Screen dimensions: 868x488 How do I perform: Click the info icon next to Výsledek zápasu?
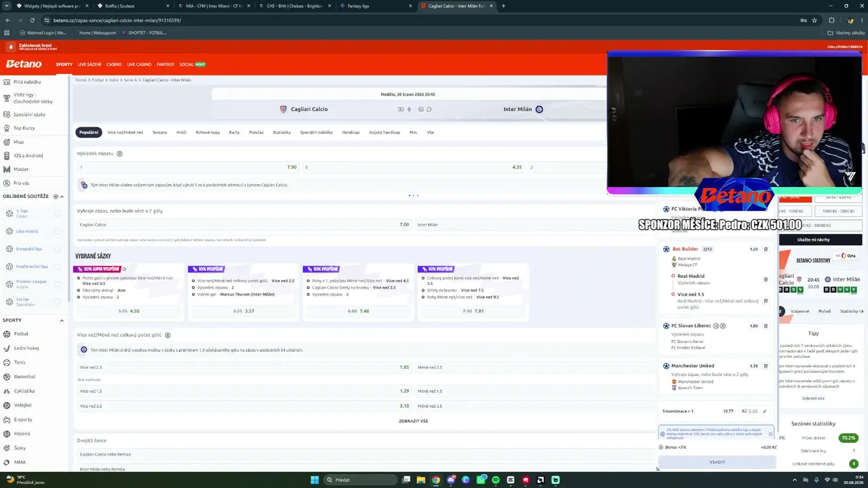point(120,154)
